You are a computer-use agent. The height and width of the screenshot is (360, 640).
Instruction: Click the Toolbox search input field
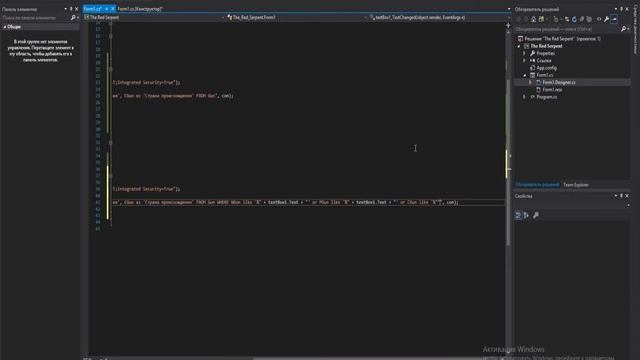(x=36, y=18)
